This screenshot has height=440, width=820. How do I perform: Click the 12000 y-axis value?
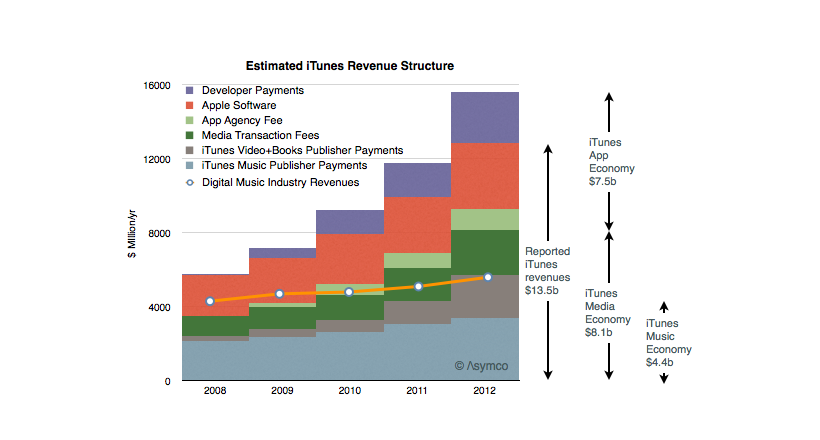[157, 159]
